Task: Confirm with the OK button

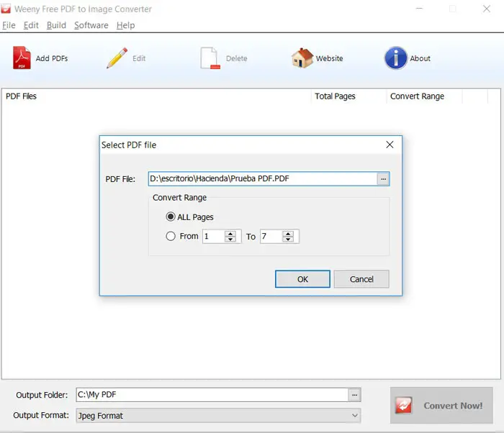Action: coord(302,279)
